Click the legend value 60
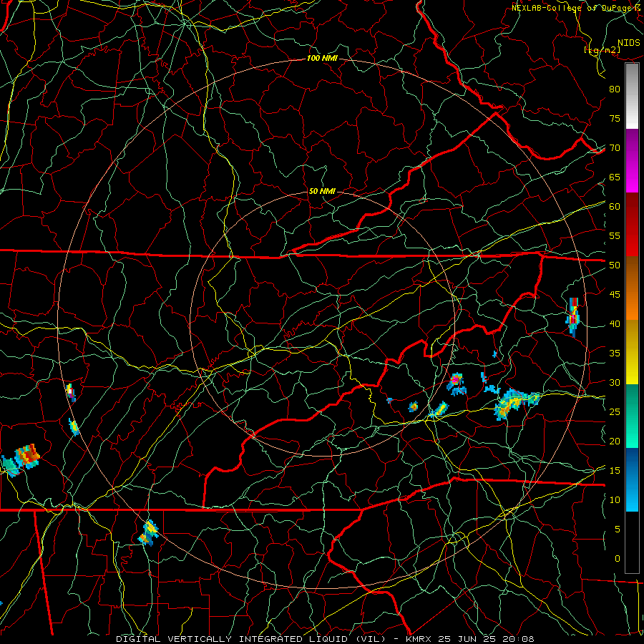Viewport: 644px width, 644px height. pyautogui.click(x=615, y=207)
